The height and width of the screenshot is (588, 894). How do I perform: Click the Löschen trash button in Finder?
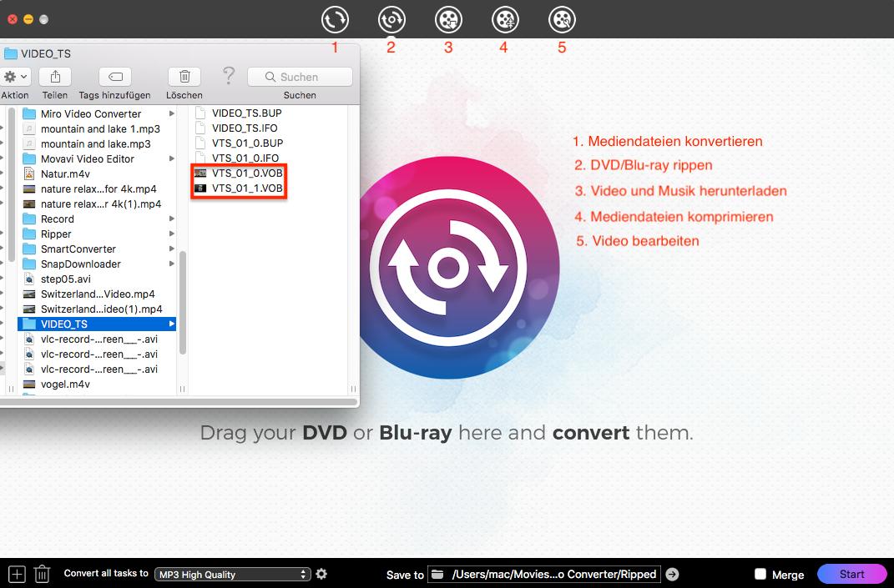[184, 77]
